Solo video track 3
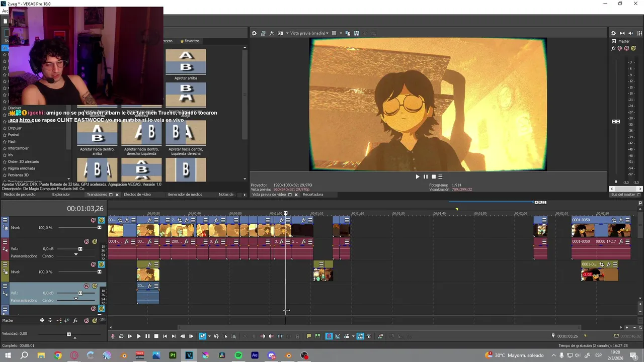644x362 pixels. [x=101, y=264]
